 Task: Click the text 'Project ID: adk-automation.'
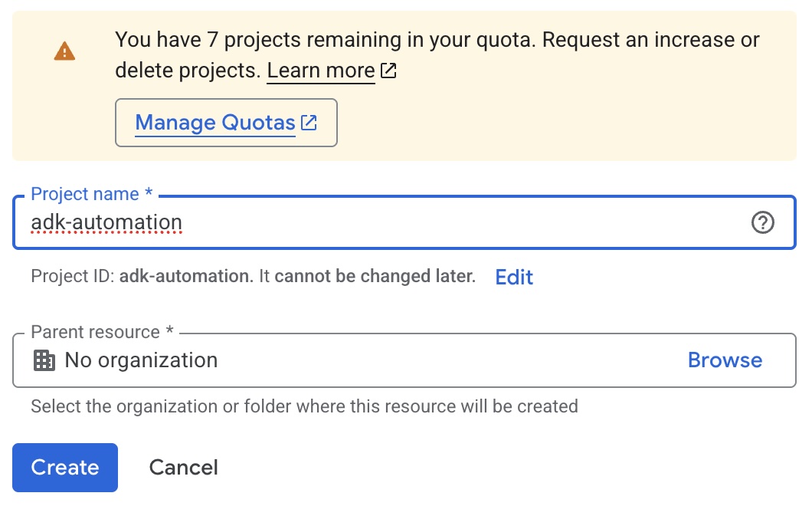click(x=142, y=276)
